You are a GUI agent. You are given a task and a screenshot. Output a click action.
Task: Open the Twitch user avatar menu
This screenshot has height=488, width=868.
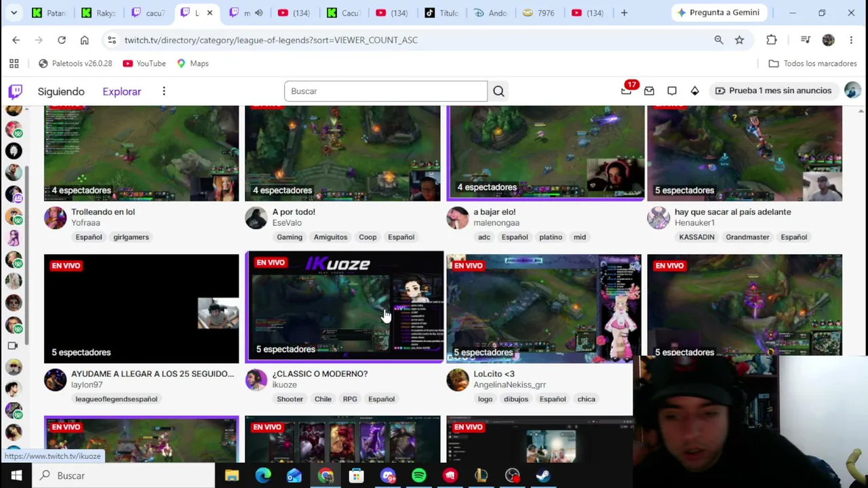(852, 91)
